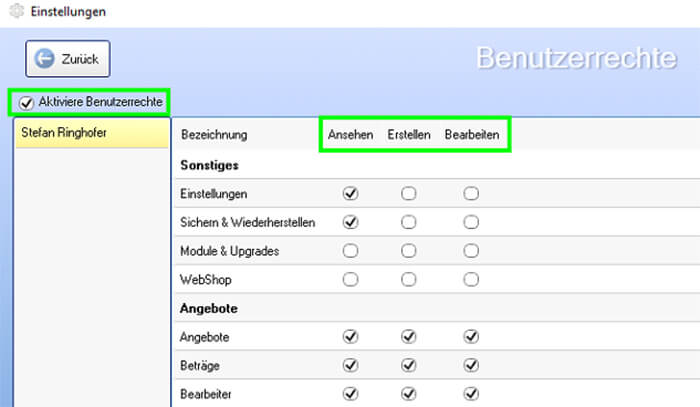Toggle Aktiviere Benutzerrechte checkbox
Image resolution: width=700 pixels, height=407 pixels.
(x=26, y=103)
